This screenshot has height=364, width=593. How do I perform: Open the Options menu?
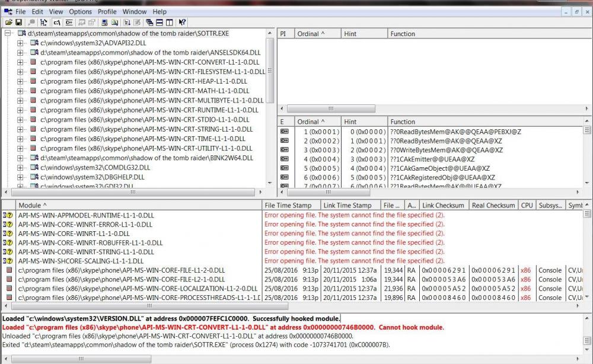click(80, 11)
